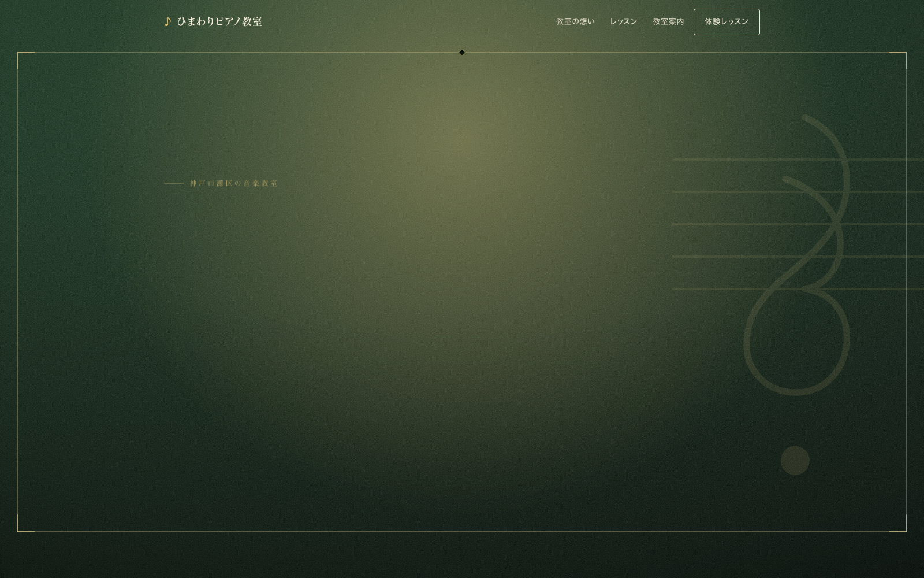Screen dimensions: 924x578
Task: Open the 教室案内 navigation link
Action: point(668,21)
